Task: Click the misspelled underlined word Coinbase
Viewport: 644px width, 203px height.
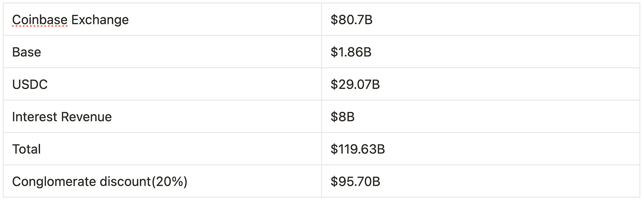Action: (x=40, y=20)
